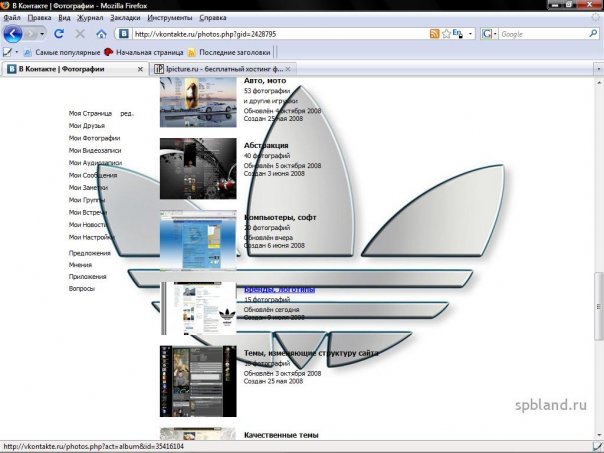Open the Бренды, логотипы album thumbnail
604x453 pixels.
point(198,308)
